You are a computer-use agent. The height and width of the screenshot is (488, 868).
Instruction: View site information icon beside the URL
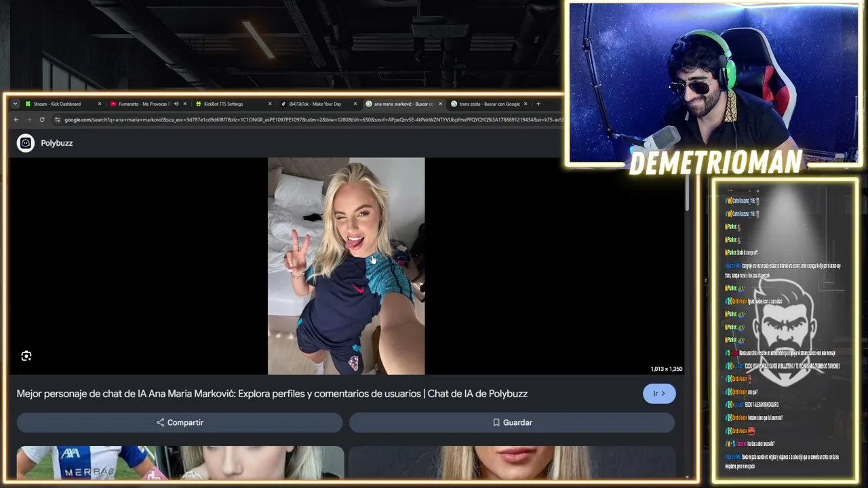click(x=58, y=120)
